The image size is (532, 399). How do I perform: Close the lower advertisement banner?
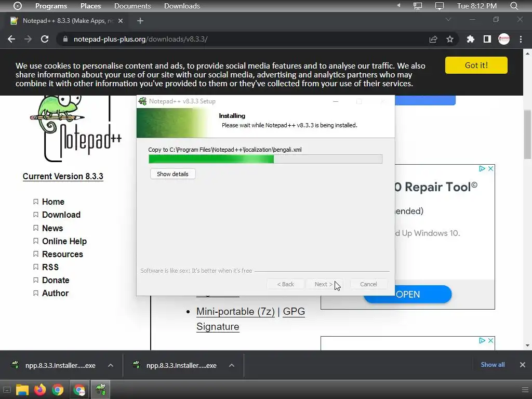tap(490, 340)
